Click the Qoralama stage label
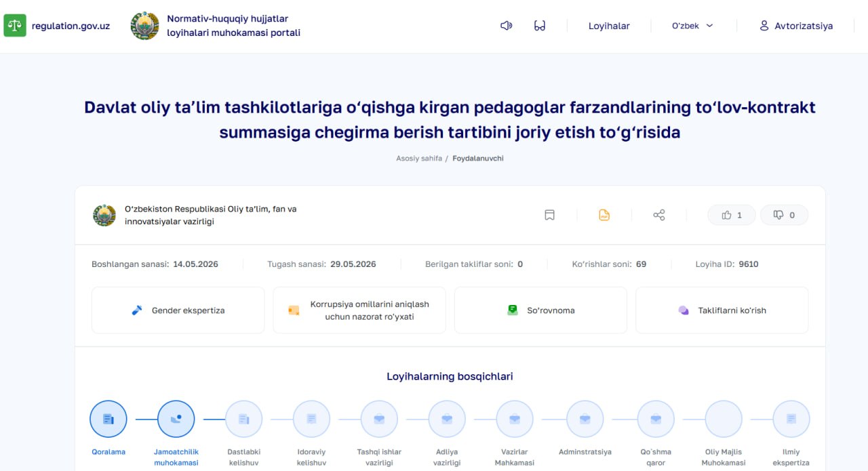 pos(108,452)
